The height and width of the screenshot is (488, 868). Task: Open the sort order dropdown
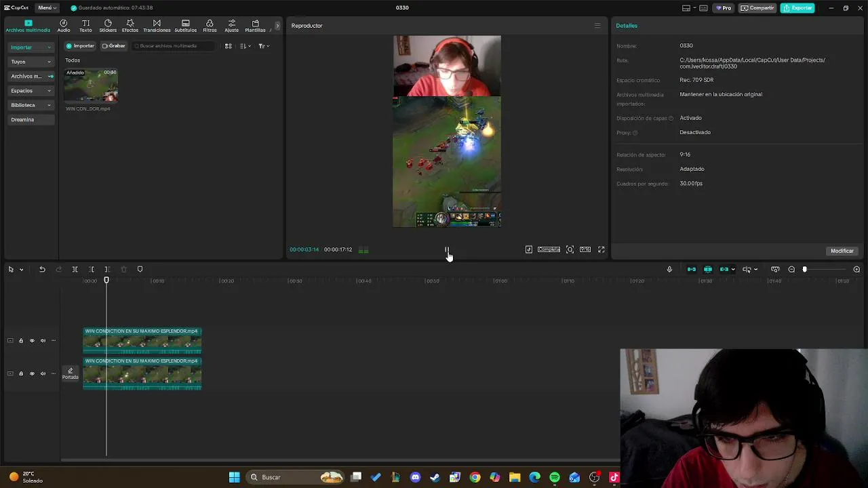coord(245,46)
